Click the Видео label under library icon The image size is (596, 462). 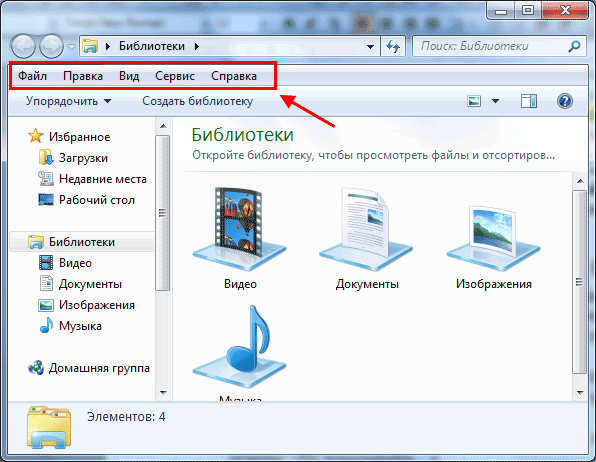point(240,284)
